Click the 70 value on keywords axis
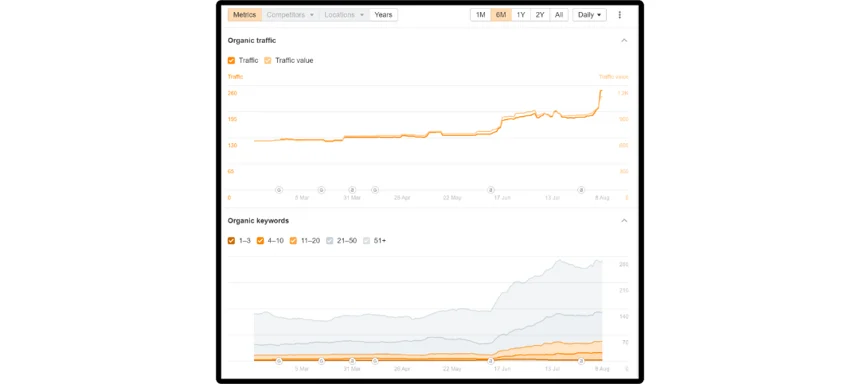 click(625, 342)
